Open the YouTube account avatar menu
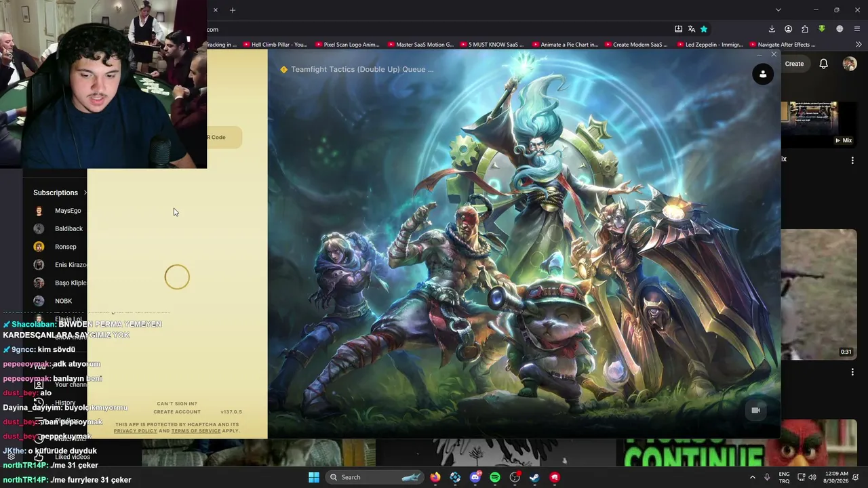 [x=850, y=64]
